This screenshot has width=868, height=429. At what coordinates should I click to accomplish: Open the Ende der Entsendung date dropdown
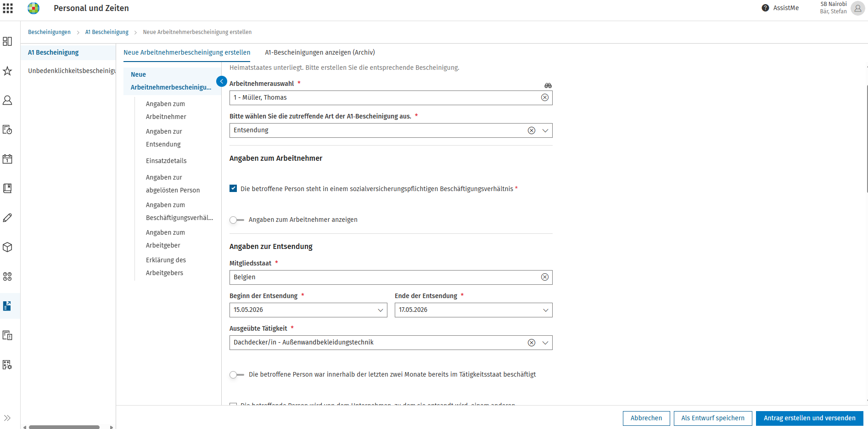(x=545, y=310)
